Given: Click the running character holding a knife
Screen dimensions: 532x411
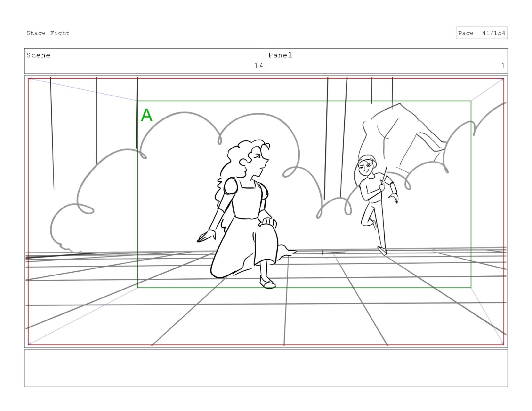Looking at the screenshot, I should pyautogui.click(x=377, y=205).
